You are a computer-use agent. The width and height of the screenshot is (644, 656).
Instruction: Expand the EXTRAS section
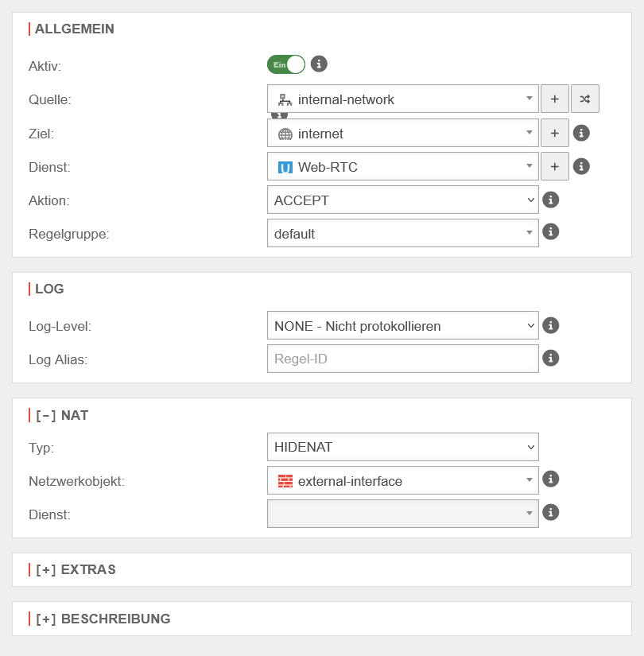point(76,569)
